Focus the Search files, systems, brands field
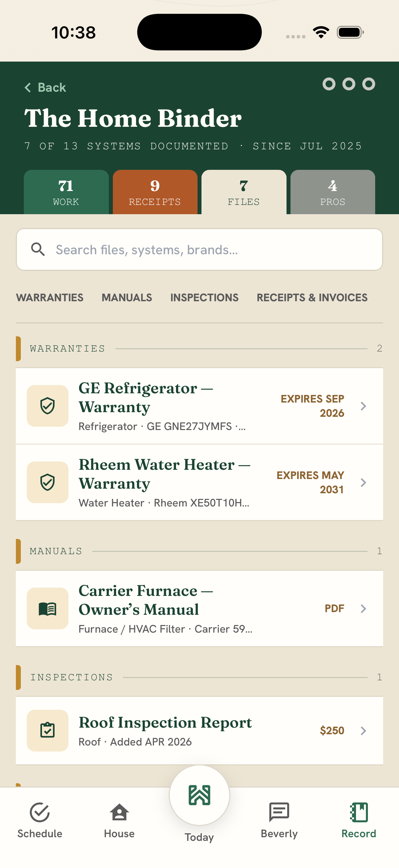This screenshot has height=868, width=399. pos(199,249)
